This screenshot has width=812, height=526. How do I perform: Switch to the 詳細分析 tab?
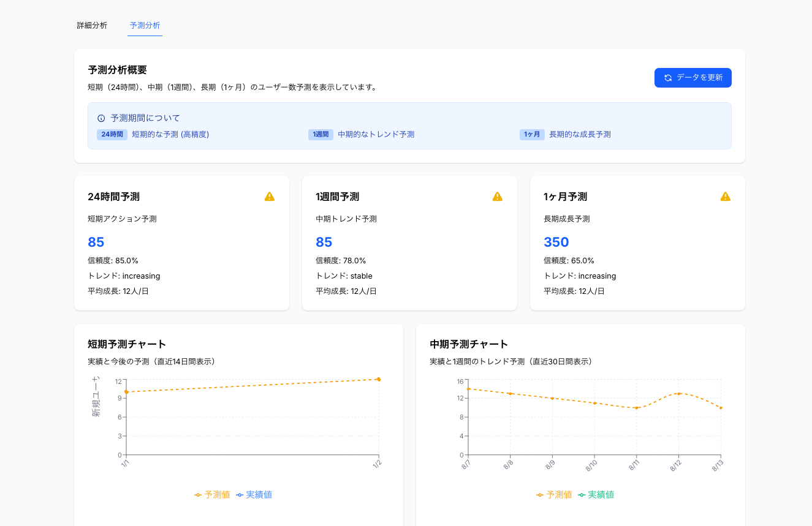pyautogui.click(x=92, y=26)
